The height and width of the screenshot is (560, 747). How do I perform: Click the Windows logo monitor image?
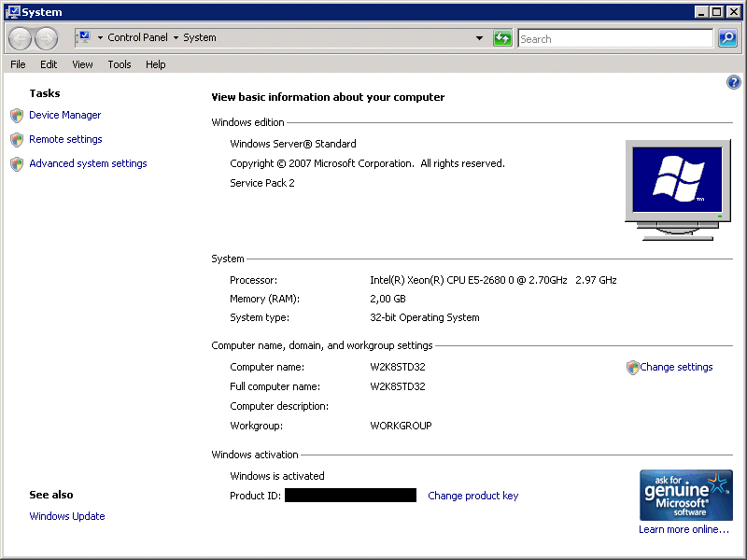pos(678,189)
